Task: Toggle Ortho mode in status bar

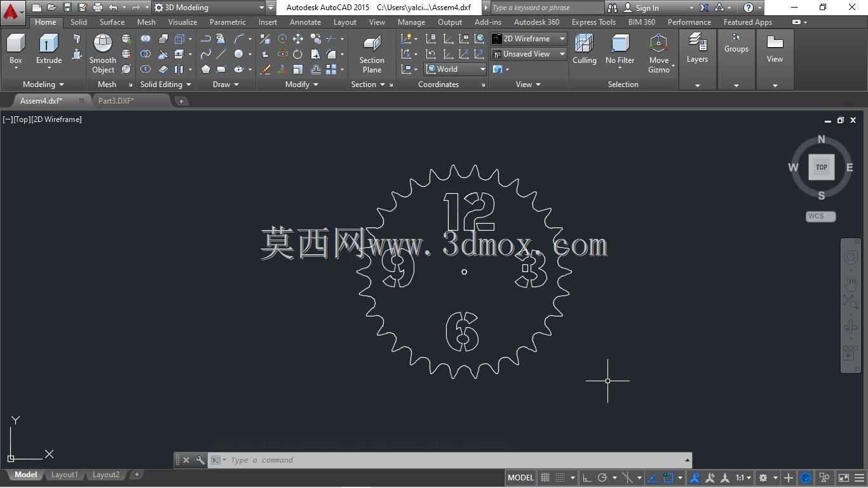Action: click(x=587, y=478)
